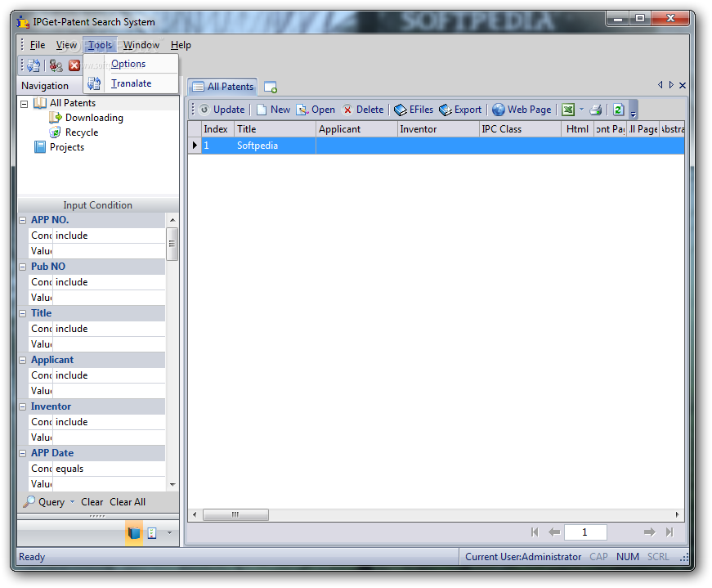Click the translate icon in the main toolbar

pyautogui.click(x=34, y=65)
